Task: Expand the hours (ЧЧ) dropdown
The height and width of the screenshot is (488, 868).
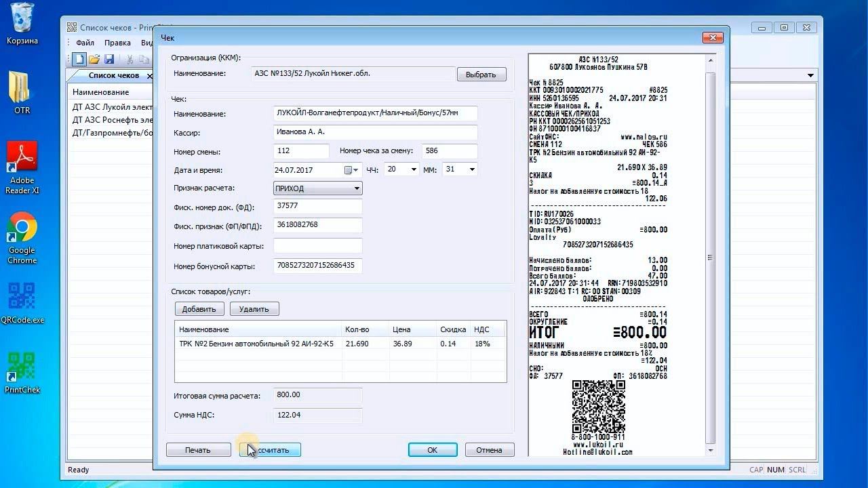Action: point(413,169)
